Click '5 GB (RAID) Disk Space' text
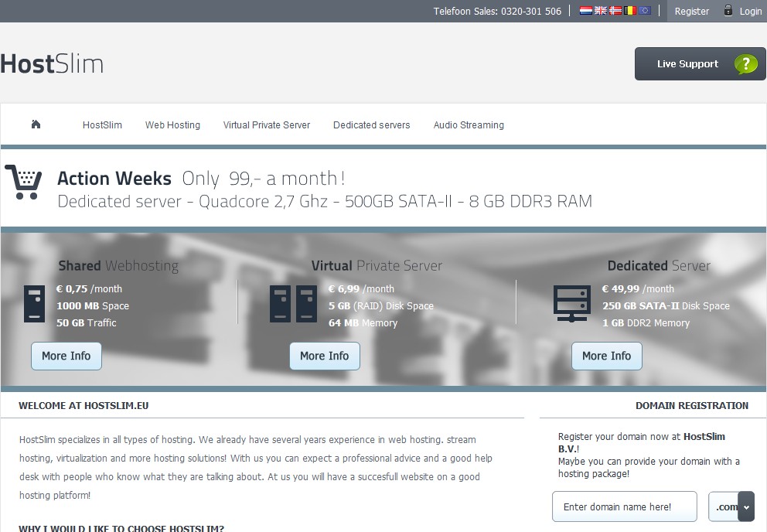 (381, 306)
